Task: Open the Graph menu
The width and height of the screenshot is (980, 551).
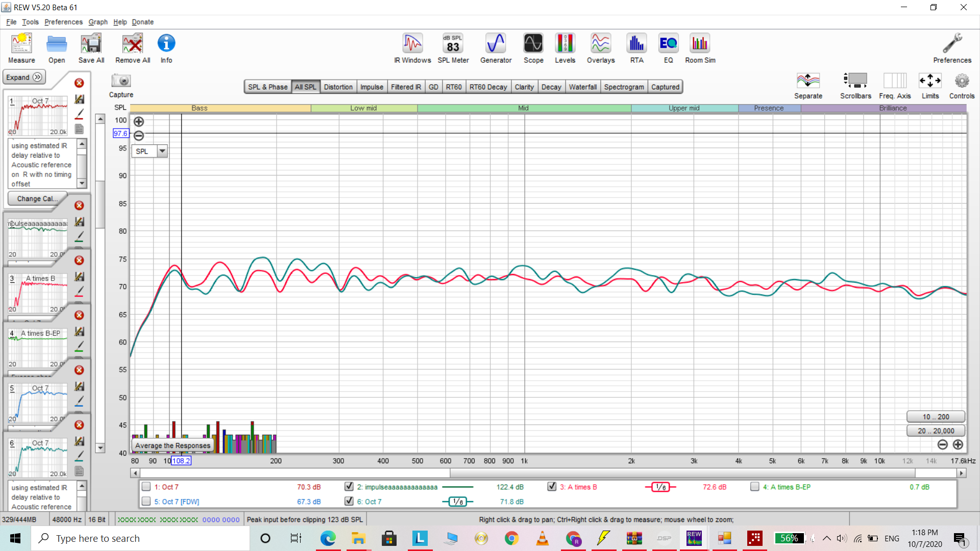Action: tap(98, 22)
